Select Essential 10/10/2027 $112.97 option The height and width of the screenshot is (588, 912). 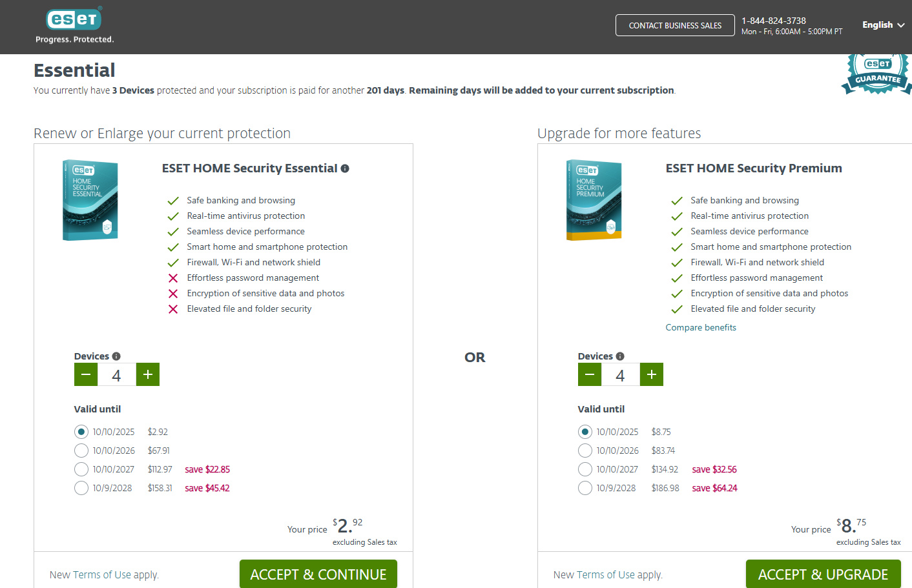pyautogui.click(x=81, y=469)
